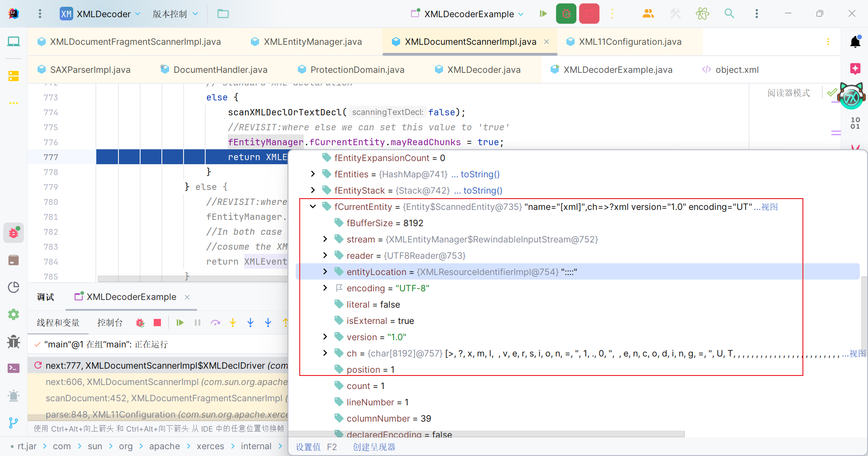Open the Profiler pie-chart tool icon
This screenshot has height=456, width=868.
[14, 287]
